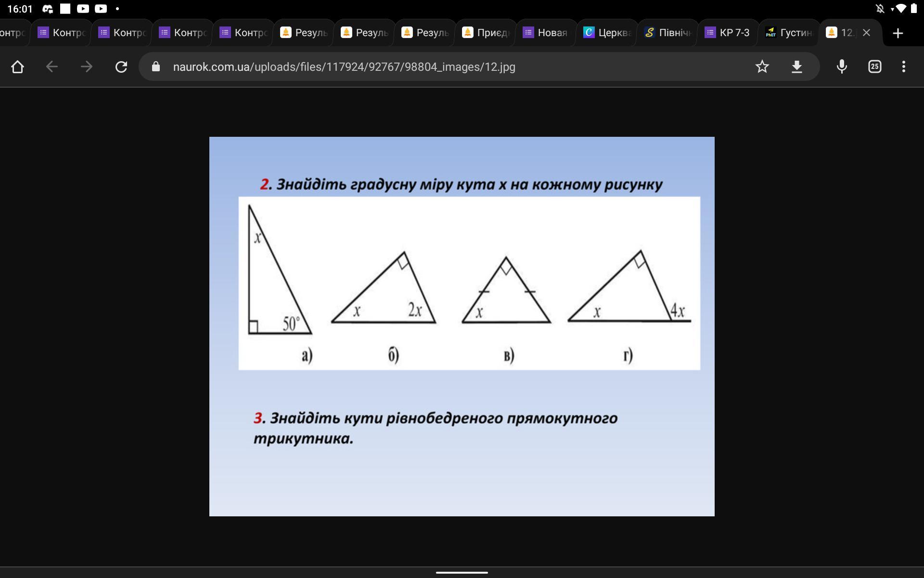Open Chrome's three-dot menu
Viewport: 924px width, 578px height.
coord(903,66)
